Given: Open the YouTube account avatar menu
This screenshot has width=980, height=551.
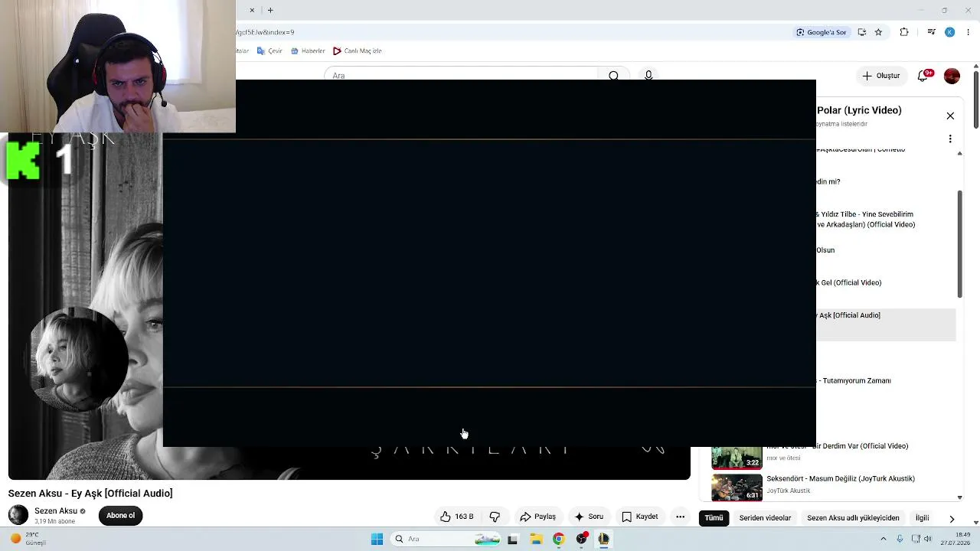Looking at the screenshot, I should [952, 76].
